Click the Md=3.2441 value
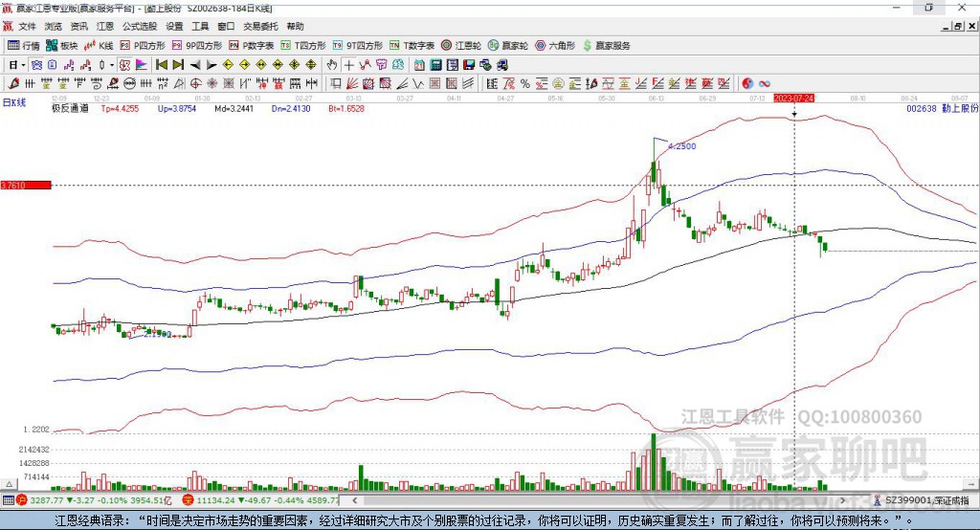This screenshot has height=530, width=980. [234, 108]
